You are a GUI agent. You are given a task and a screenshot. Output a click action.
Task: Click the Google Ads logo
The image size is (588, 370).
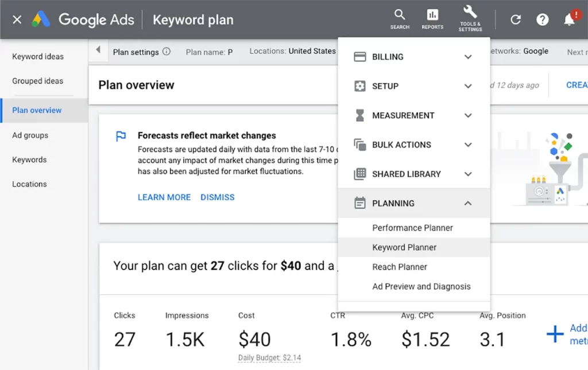pos(41,19)
